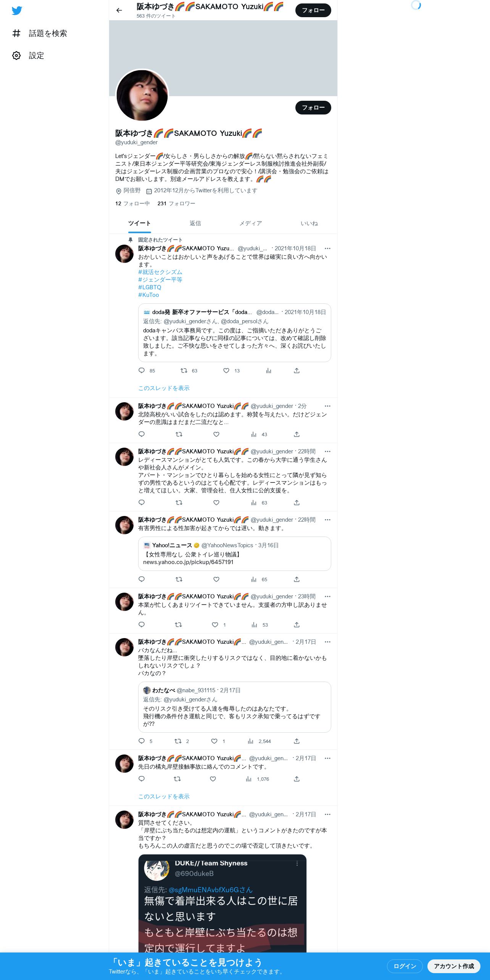Screen dimensions: 490x980
Task: Share the 北陸高校 tweet
Action: (297, 434)
